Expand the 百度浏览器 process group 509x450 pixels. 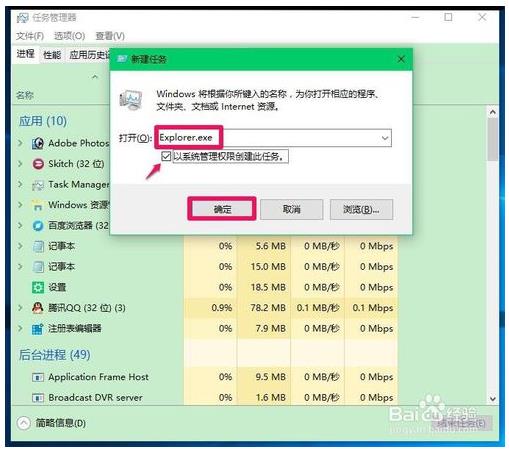click(20, 226)
